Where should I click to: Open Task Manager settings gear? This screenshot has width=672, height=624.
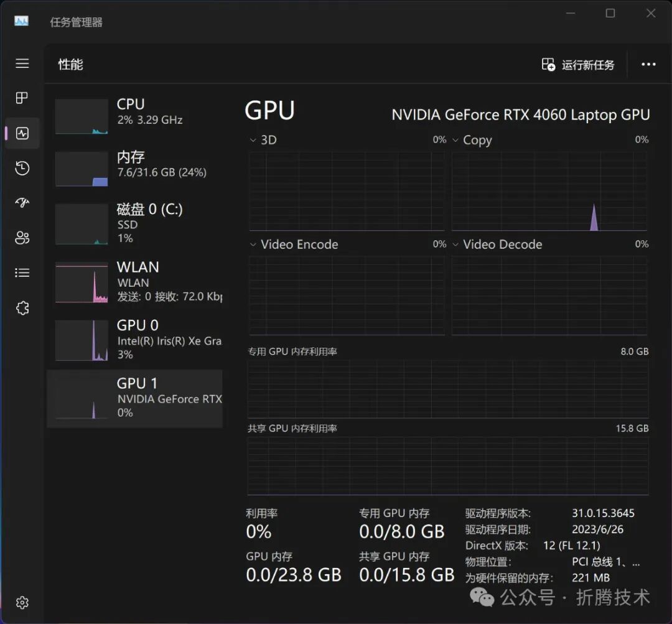pos(22,603)
